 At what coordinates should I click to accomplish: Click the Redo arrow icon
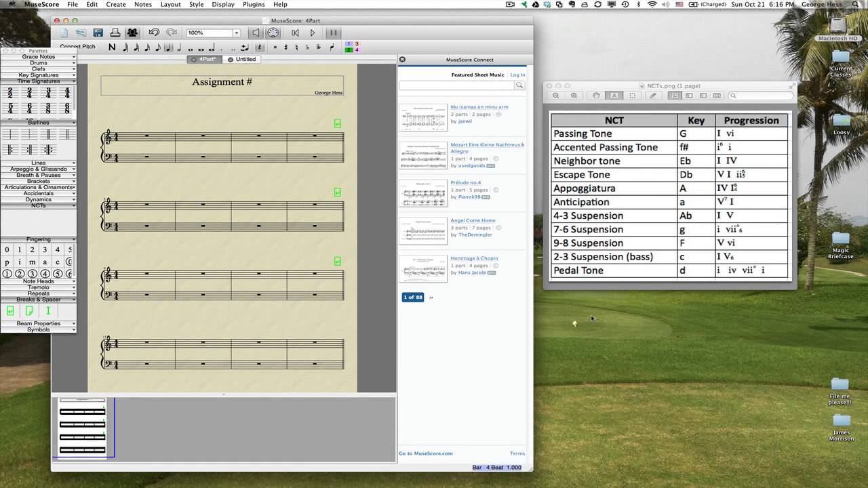pos(172,33)
